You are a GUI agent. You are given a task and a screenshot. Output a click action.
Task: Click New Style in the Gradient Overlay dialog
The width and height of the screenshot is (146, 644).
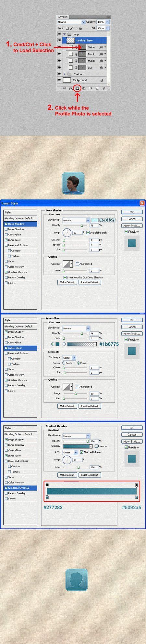(x=132, y=442)
